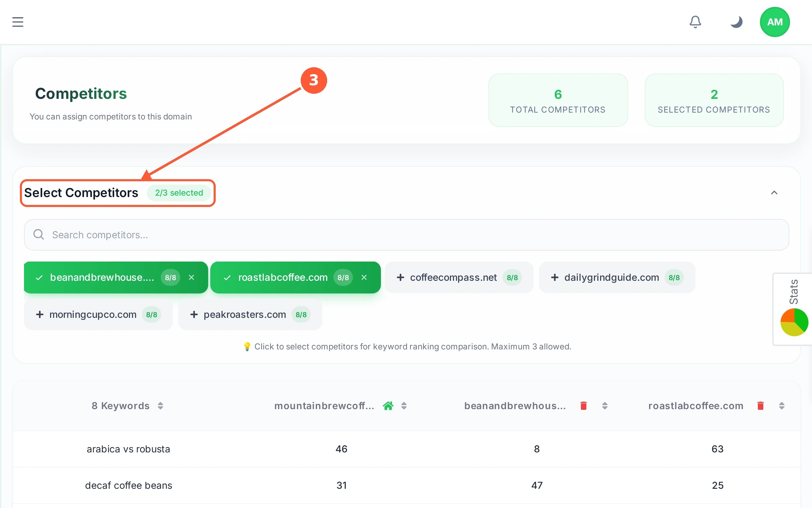Screen dimensions: 812x508
Task: Select the decaf coffee beans keyword
Action: pos(129,485)
